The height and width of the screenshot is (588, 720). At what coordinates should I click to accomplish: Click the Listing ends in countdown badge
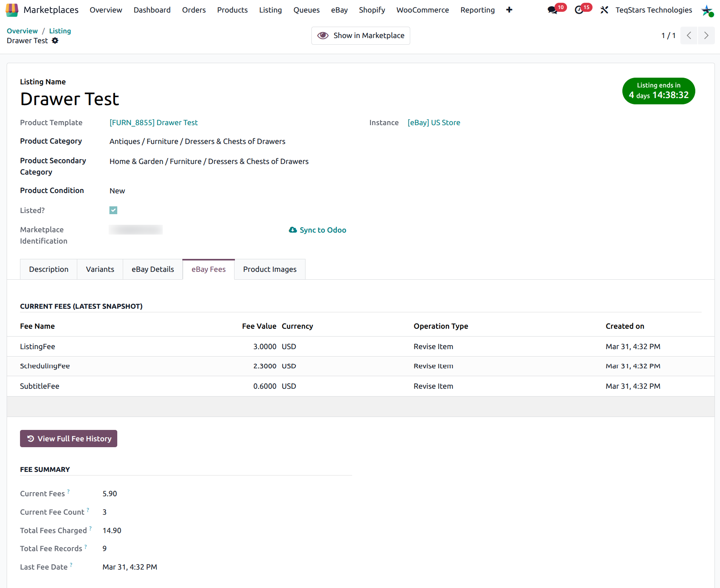(x=658, y=91)
